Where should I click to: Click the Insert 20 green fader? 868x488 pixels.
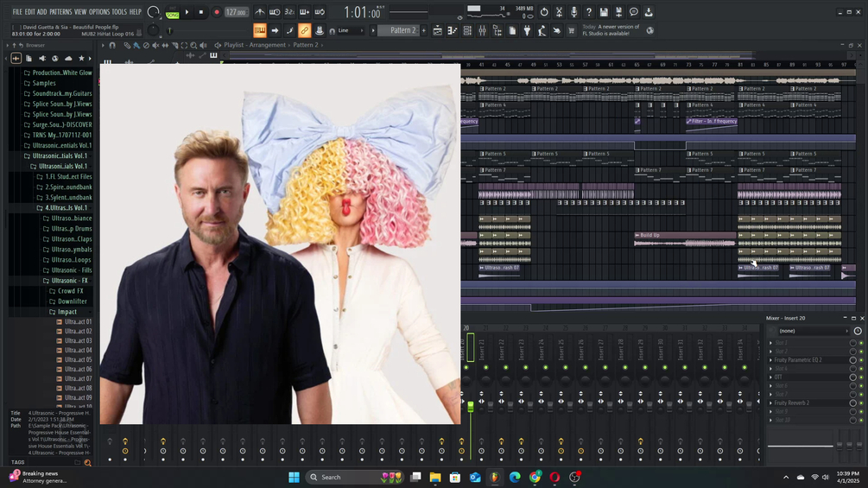471,407
